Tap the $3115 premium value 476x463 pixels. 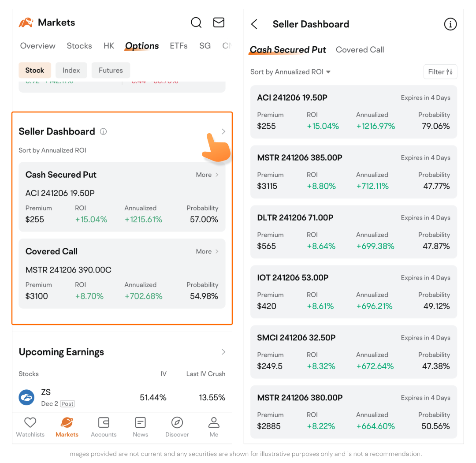coord(267,186)
